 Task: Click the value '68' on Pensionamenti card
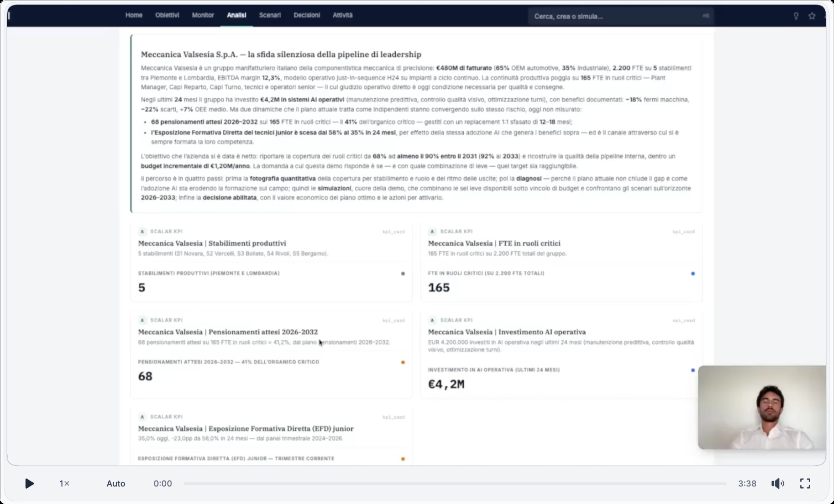point(145,376)
